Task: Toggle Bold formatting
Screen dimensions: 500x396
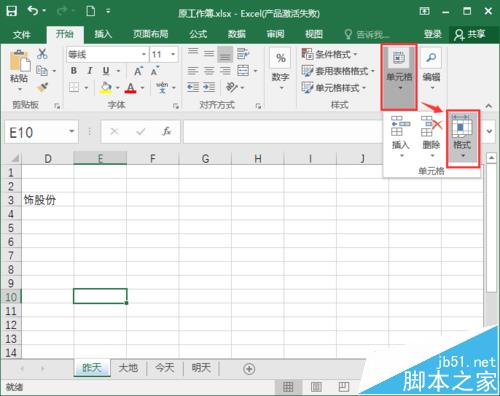Action: coord(74,71)
